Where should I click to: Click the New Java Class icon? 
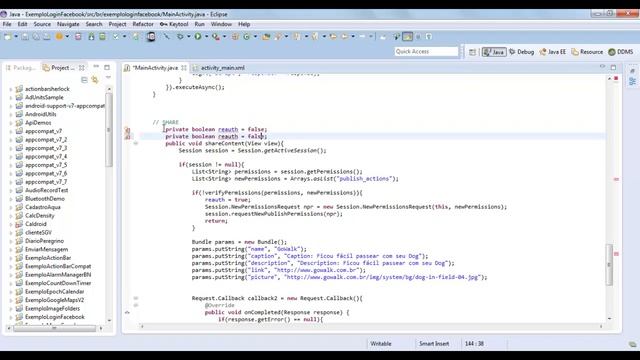[247, 37]
